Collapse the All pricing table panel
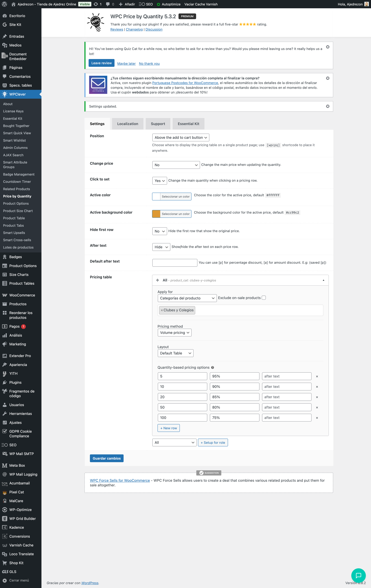This screenshot has width=371, height=588. (323, 280)
